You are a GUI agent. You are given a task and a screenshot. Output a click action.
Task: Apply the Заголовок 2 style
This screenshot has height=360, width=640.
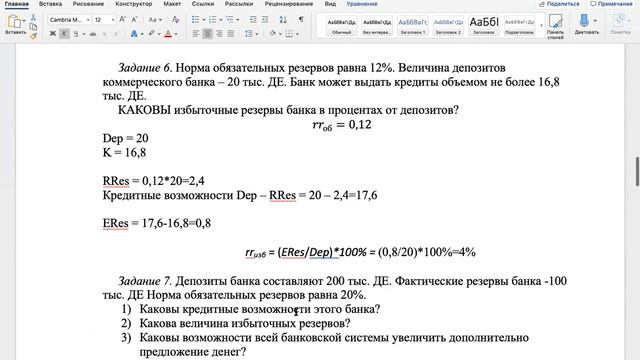[448, 26]
